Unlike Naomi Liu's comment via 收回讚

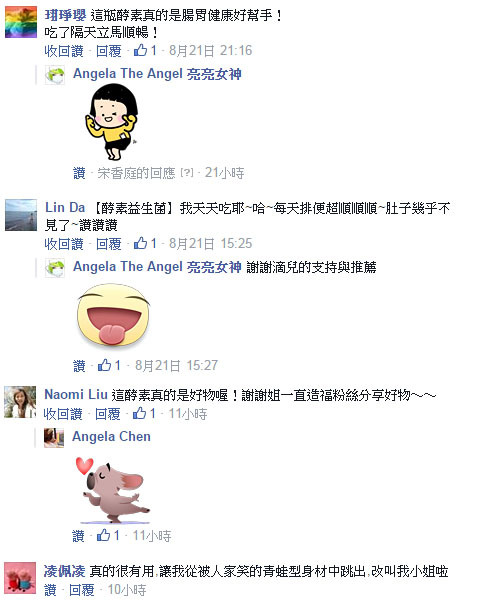63,414
